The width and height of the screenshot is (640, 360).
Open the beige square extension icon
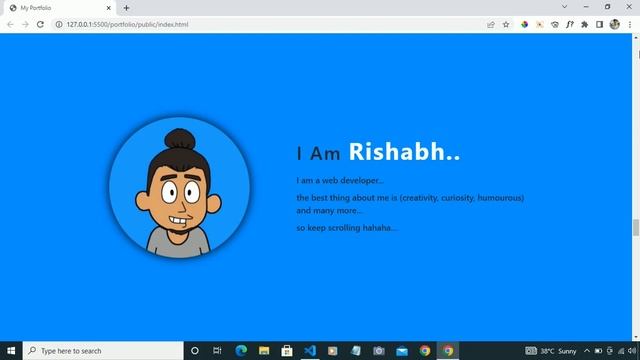540,24
